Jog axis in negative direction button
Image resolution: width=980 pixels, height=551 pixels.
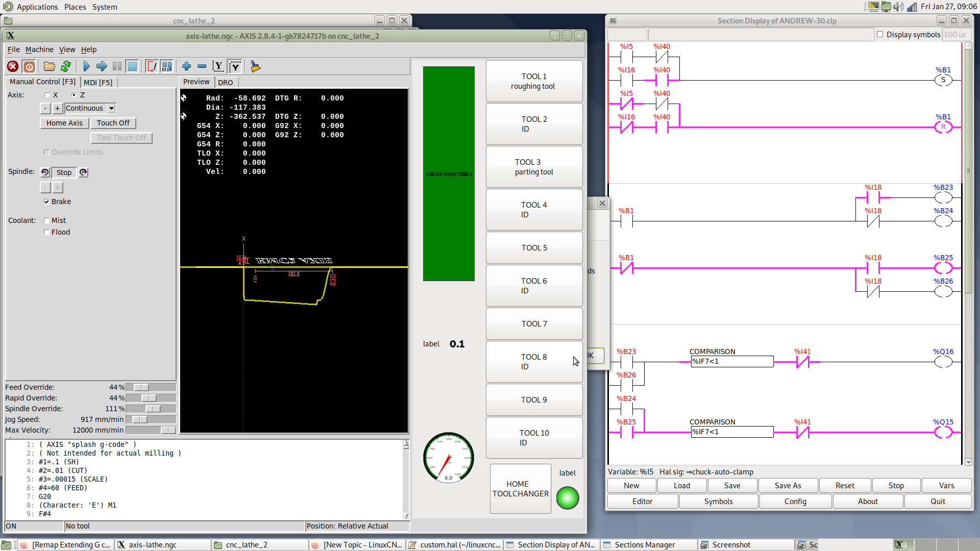tap(45, 108)
